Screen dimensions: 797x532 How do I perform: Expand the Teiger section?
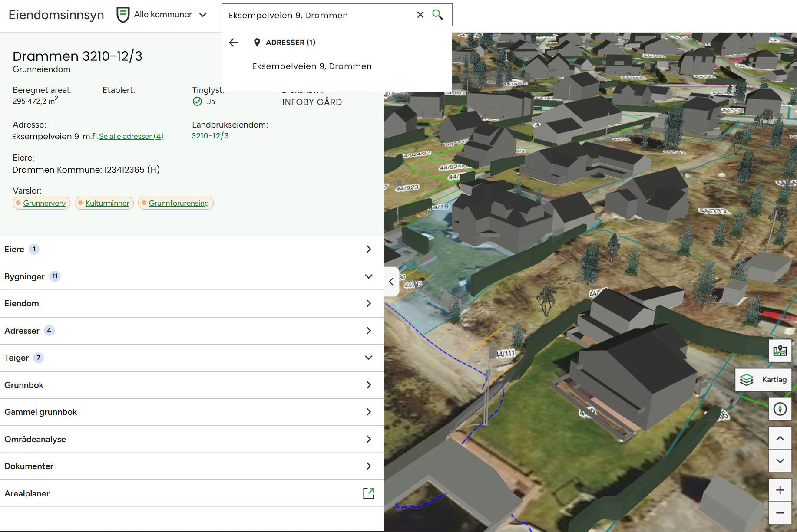tap(192, 358)
